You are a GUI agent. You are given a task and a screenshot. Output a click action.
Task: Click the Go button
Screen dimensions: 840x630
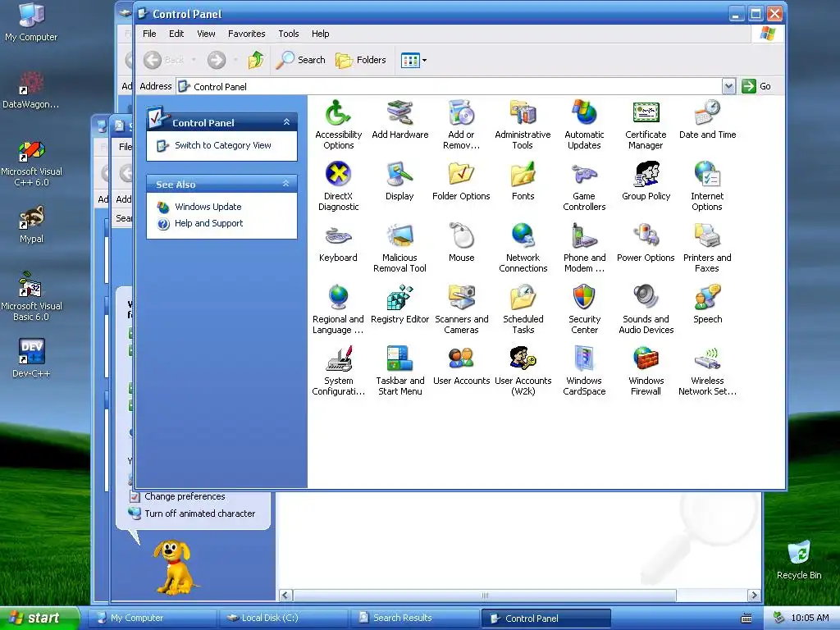(x=756, y=86)
